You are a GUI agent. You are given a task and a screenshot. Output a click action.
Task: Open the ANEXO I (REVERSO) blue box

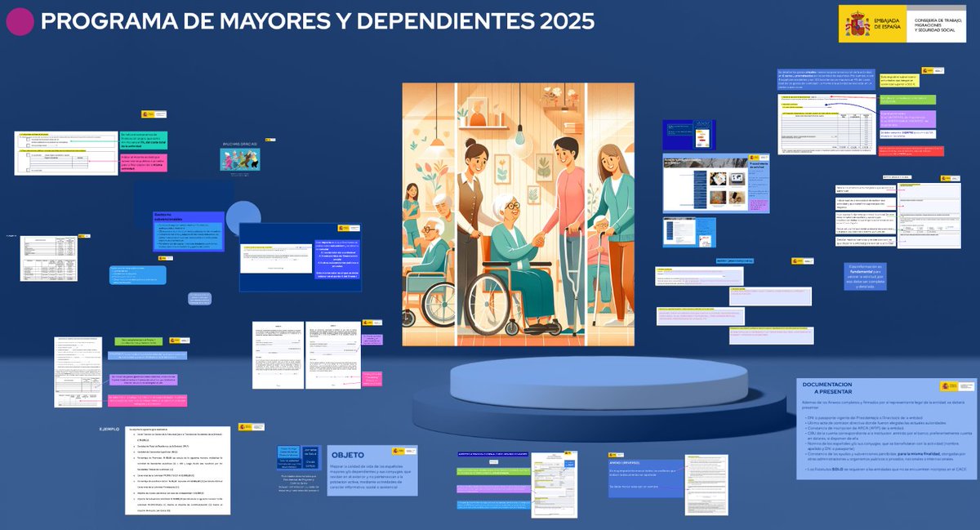coord(645,478)
